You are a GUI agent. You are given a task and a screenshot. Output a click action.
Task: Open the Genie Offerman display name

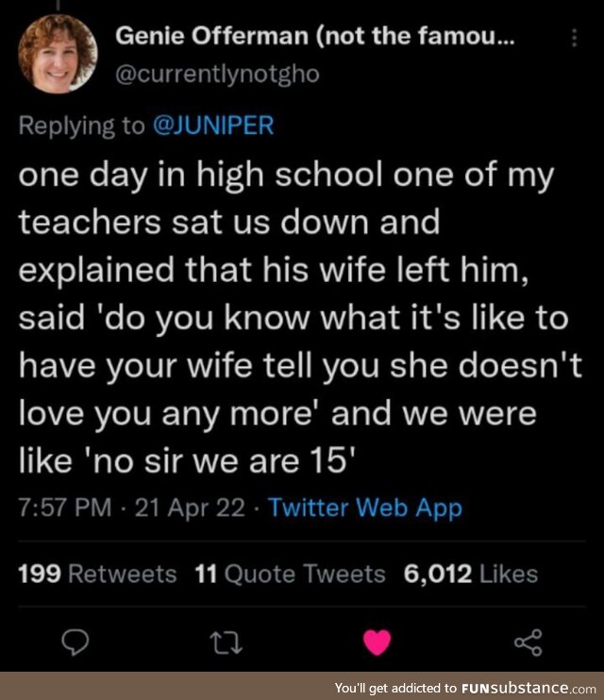pos(316,38)
